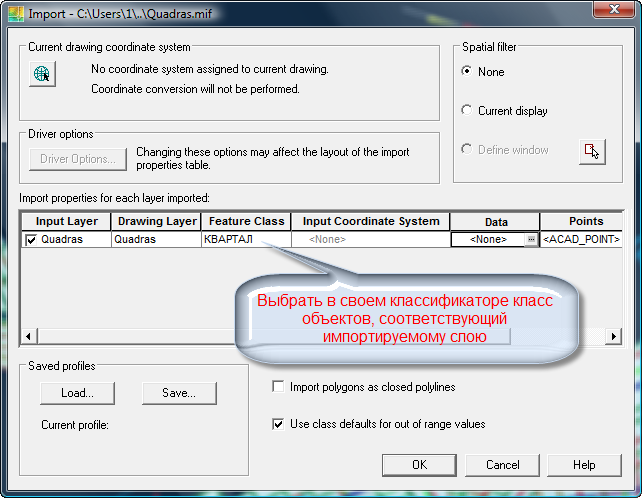The image size is (642, 498).
Task: Click the Drawing Layer column header
Action: tap(156, 222)
